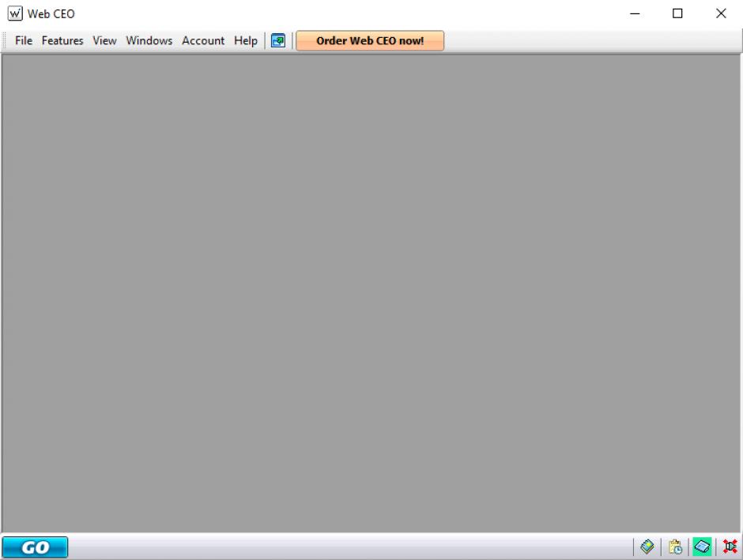Click the blue window icon beside Help
743x560 pixels.
278,41
